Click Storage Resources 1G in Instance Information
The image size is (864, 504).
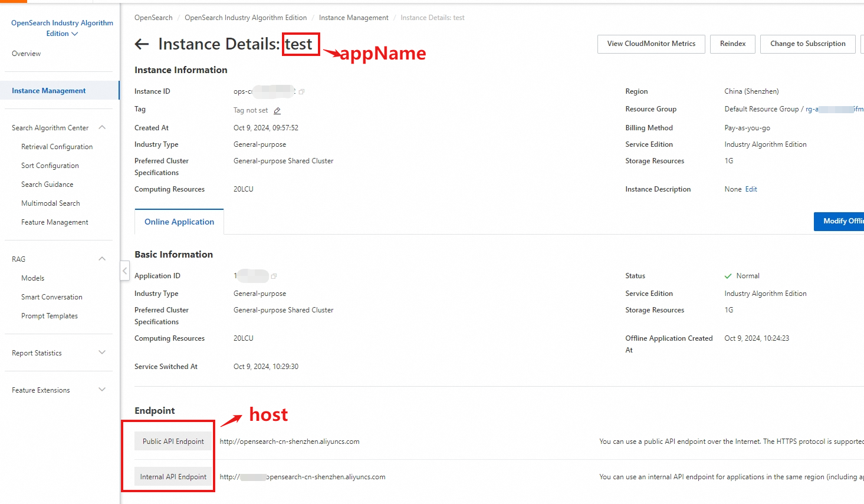(729, 161)
